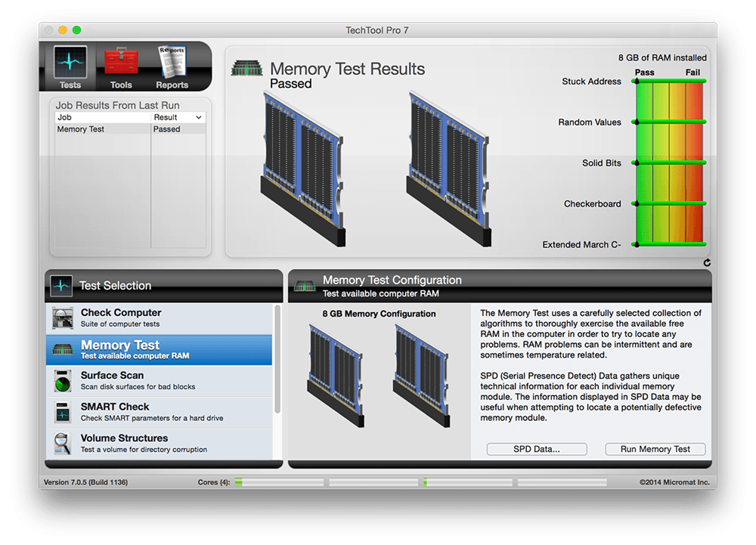Screen dimensions: 756x545
Task: Click the 'Version 7.0.5 (Build 1136)' text
Action: 86,482
